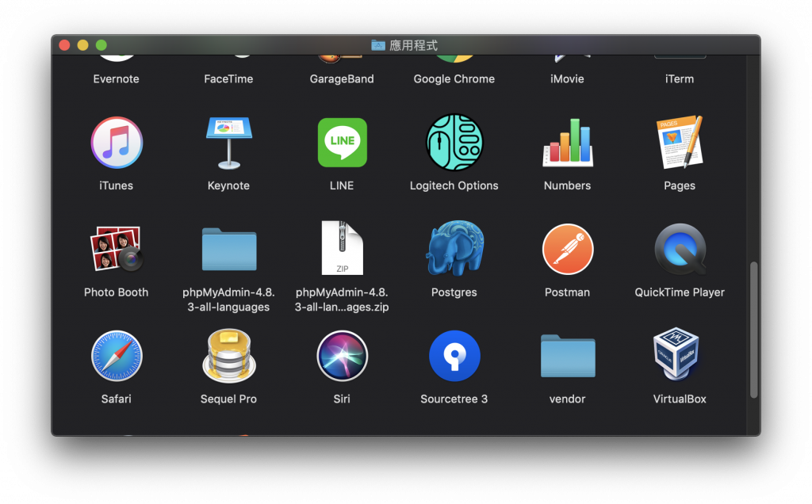The image size is (812, 504).
Task: Click the phpMyAdmin ZIP archive icon
Action: (x=342, y=248)
